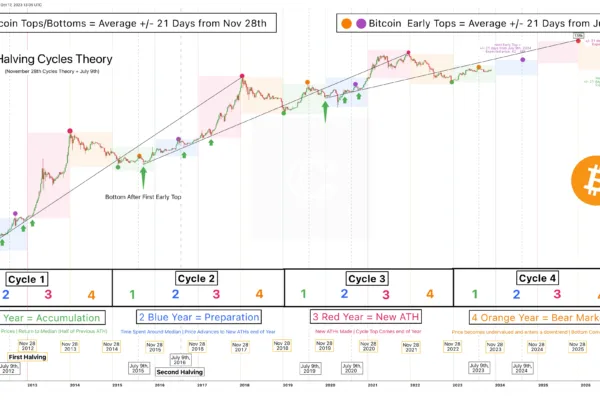Click the Nov 28 2022 date label
600x400 pixels.
pyautogui.click(x=452, y=346)
